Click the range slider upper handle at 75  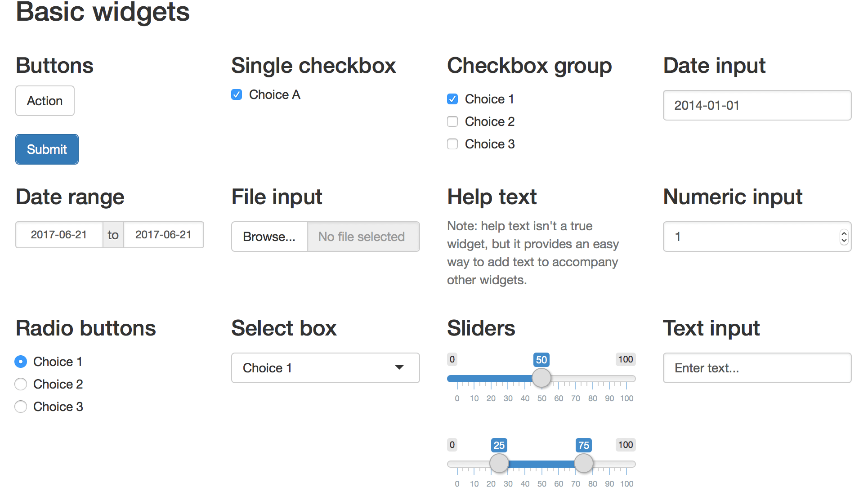[x=584, y=463]
